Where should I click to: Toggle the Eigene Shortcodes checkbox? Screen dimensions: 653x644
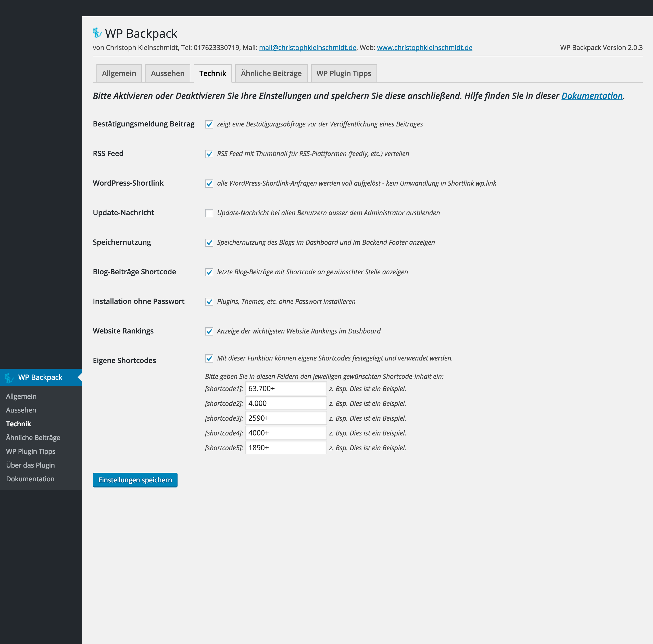(209, 358)
